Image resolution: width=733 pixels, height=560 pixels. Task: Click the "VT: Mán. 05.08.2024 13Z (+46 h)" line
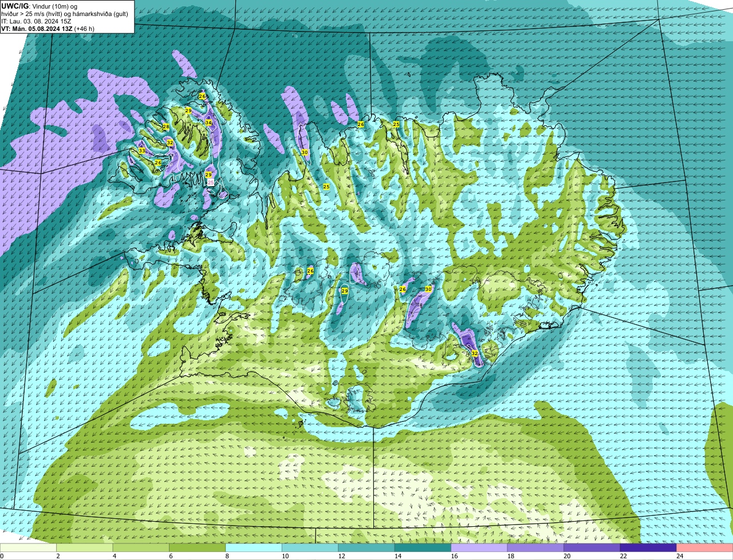[x=48, y=28]
